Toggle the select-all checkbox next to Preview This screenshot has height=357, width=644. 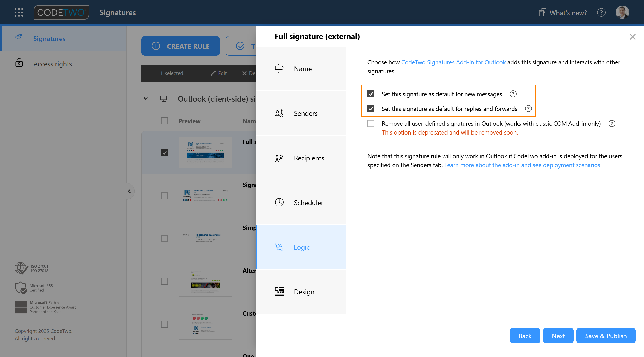[x=165, y=121]
